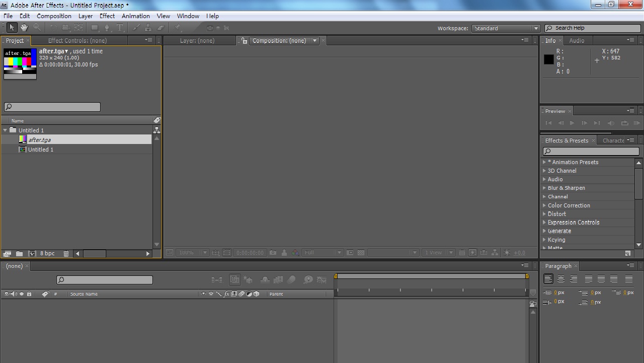Expand the Blur & Sharpen category
This screenshot has height=363, width=644.
click(544, 188)
